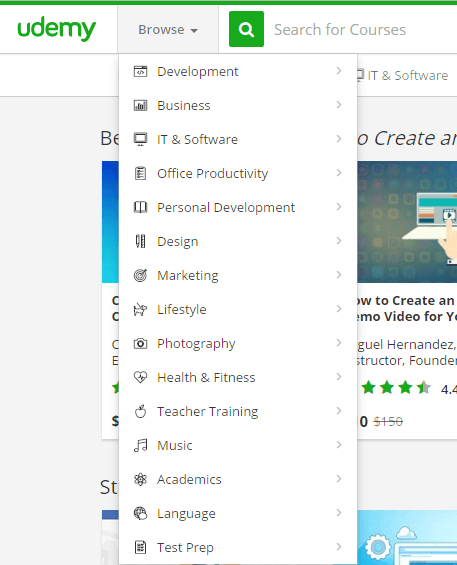Expand the Business submenu chevron

[339, 104]
